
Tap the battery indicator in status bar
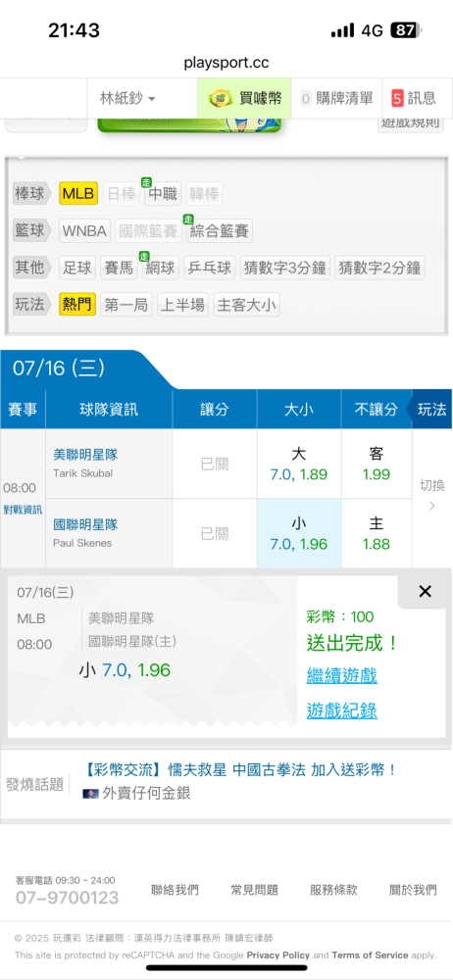click(406, 30)
